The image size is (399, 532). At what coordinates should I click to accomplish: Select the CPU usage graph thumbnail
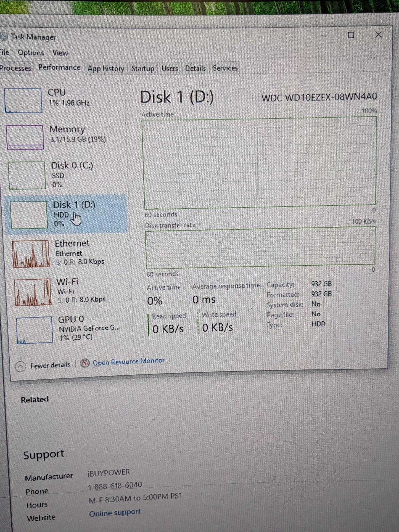click(23, 100)
